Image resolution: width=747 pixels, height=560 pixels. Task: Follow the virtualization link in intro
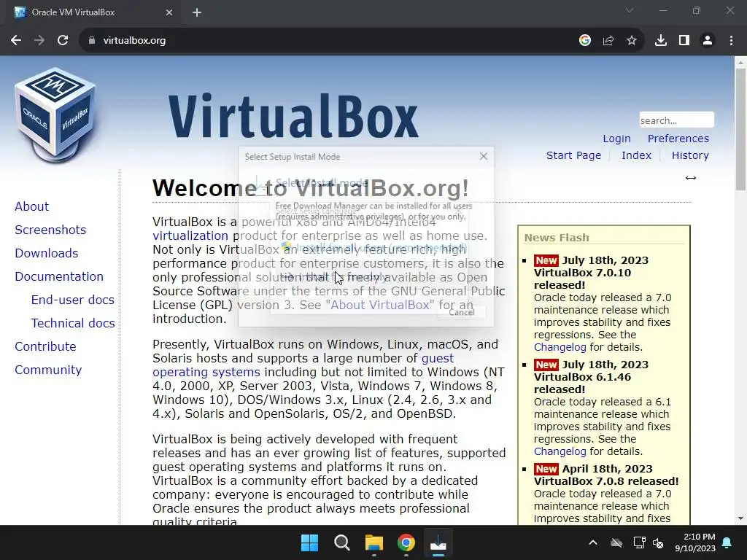190,236
